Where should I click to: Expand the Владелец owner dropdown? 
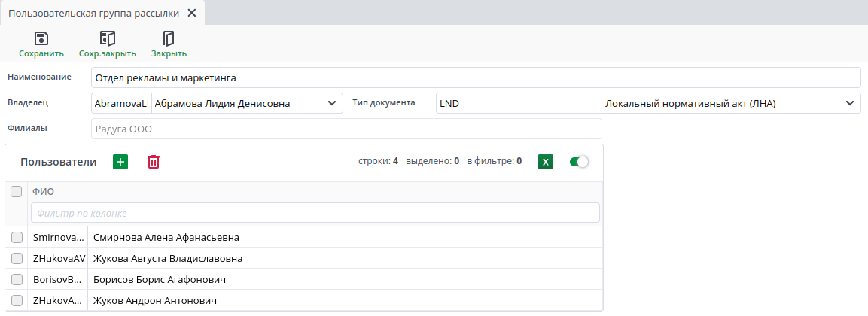(x=332, y=103)
